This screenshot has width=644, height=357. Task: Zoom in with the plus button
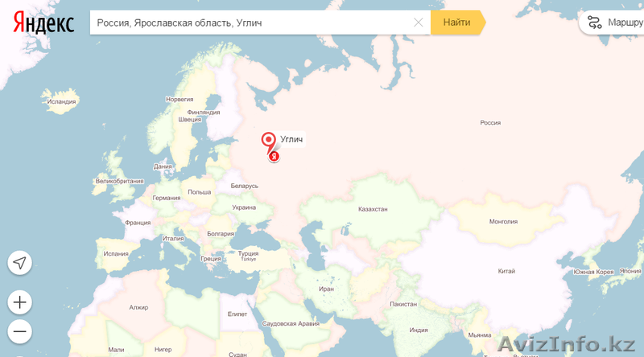pyautogui.click(x=19, y=303)
